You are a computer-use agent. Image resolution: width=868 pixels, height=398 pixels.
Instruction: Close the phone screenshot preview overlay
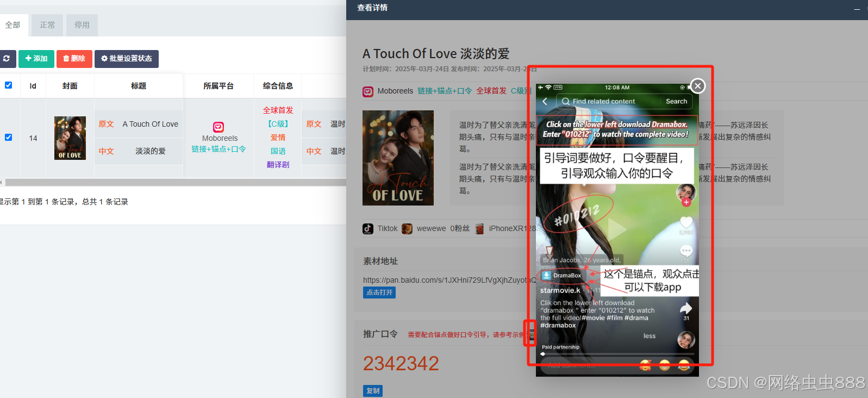pos(698,86)
